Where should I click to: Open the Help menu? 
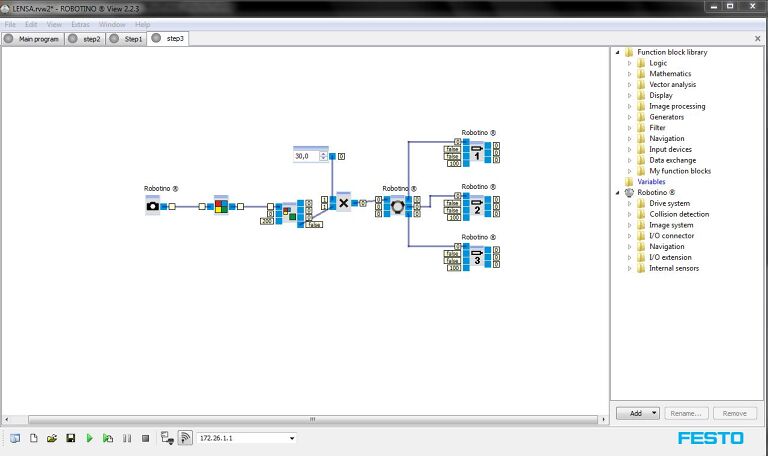143,24
